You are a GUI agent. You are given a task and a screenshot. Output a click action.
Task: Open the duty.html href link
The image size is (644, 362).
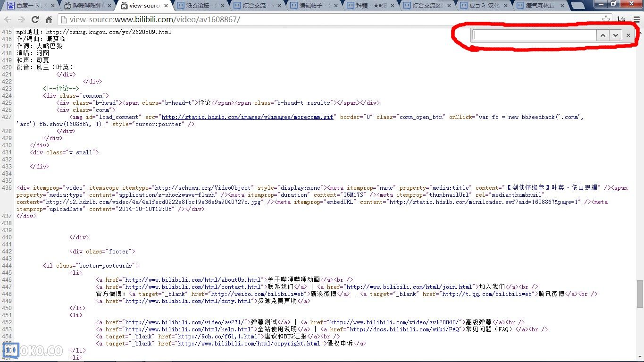pyautogui.click(x=188, y=301)
